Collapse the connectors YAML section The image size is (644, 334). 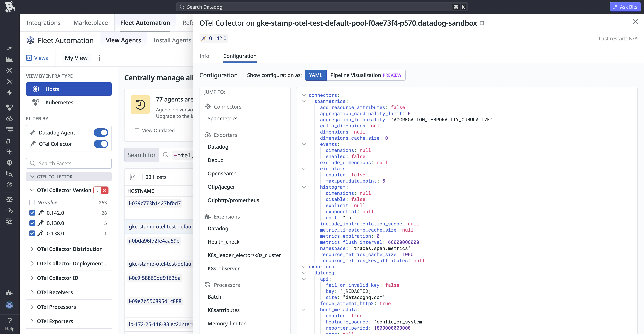point(304,95)
